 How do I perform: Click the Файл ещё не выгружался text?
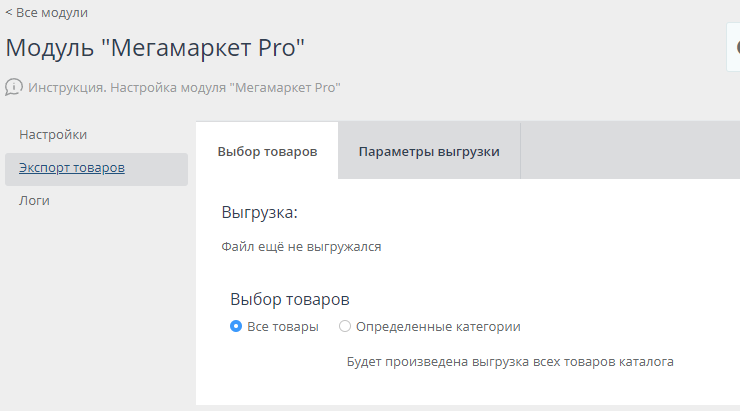click(301, 247)
